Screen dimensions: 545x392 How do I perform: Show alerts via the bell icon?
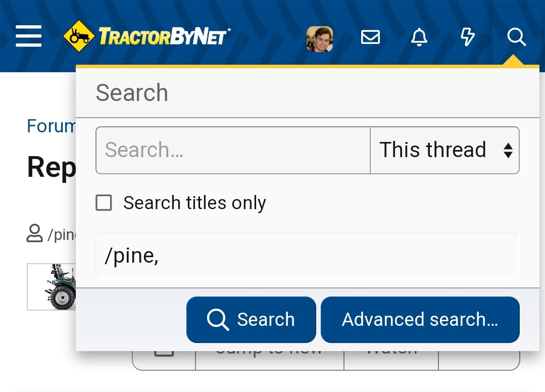(x=419, y=37)
